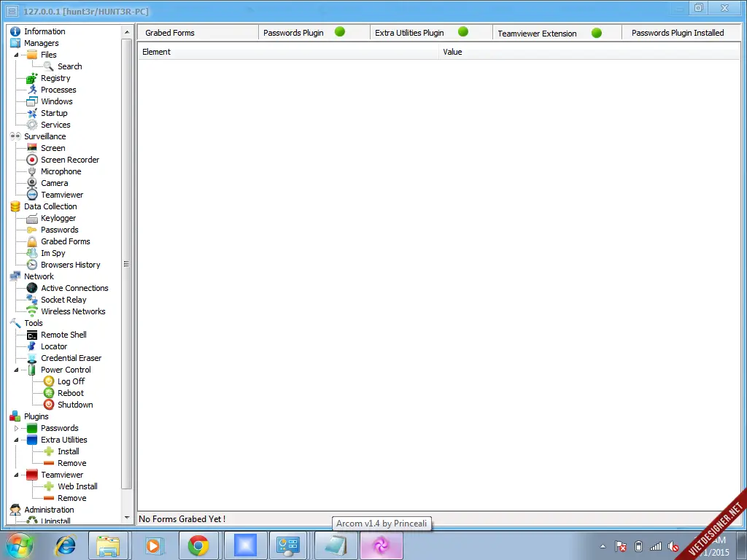
Task: Open the Screen Recorder entry
Action: click(69, 160)
